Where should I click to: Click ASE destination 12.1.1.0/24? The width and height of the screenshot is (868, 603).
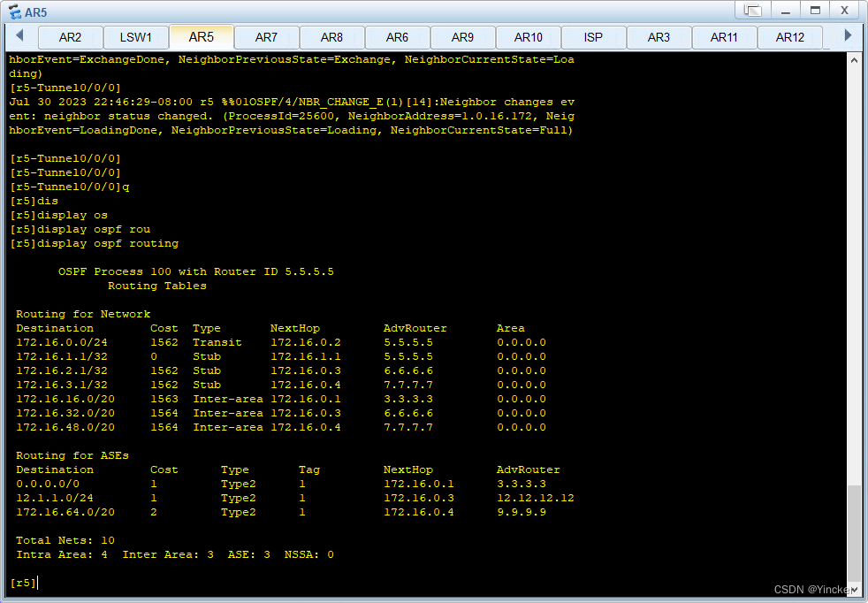point(55,498)
